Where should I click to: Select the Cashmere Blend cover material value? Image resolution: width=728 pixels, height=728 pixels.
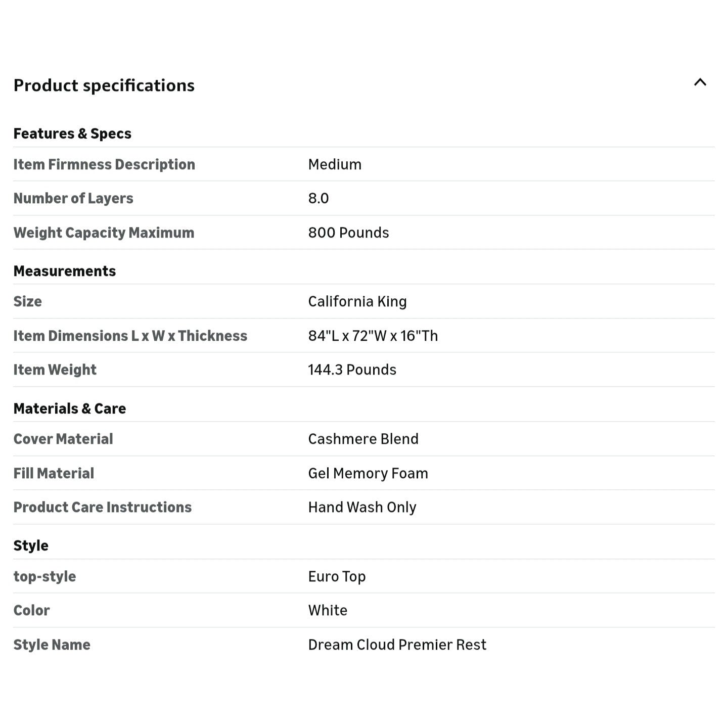363,439
